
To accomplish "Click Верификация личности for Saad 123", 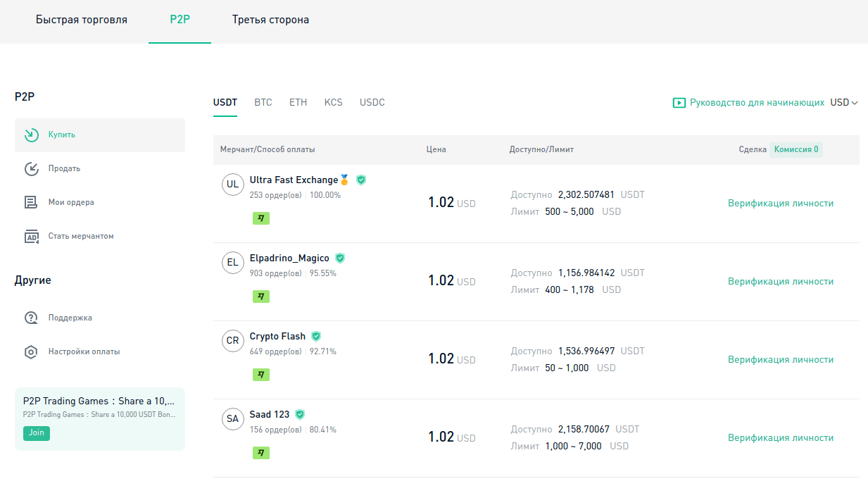I will 780,438.
